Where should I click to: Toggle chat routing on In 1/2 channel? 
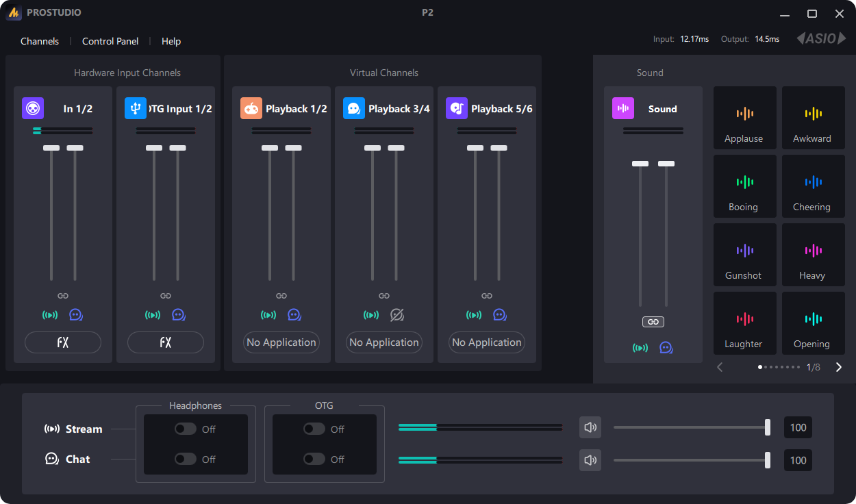pyautogui.click(x=76, y=315)
